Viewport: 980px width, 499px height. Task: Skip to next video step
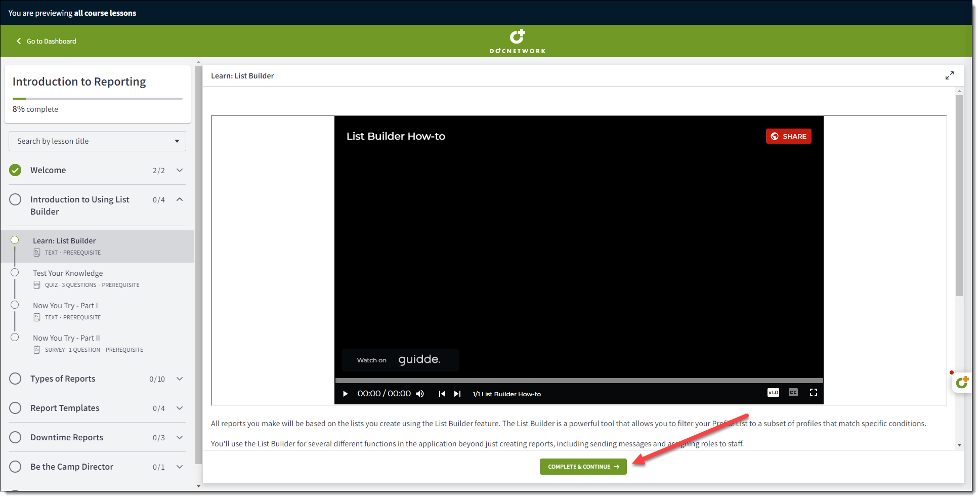click(x=457, y=394)
